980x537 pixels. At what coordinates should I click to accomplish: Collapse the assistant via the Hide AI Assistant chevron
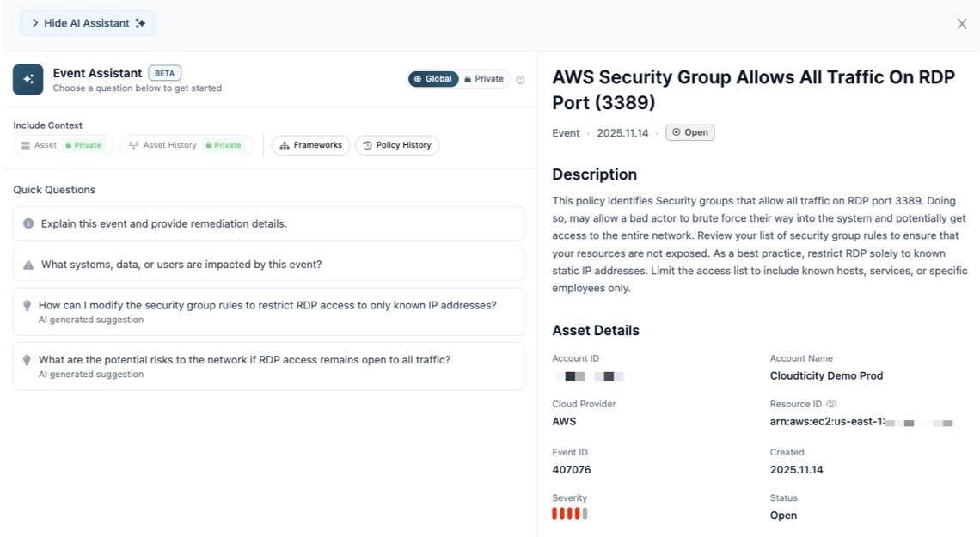(34, 23)
